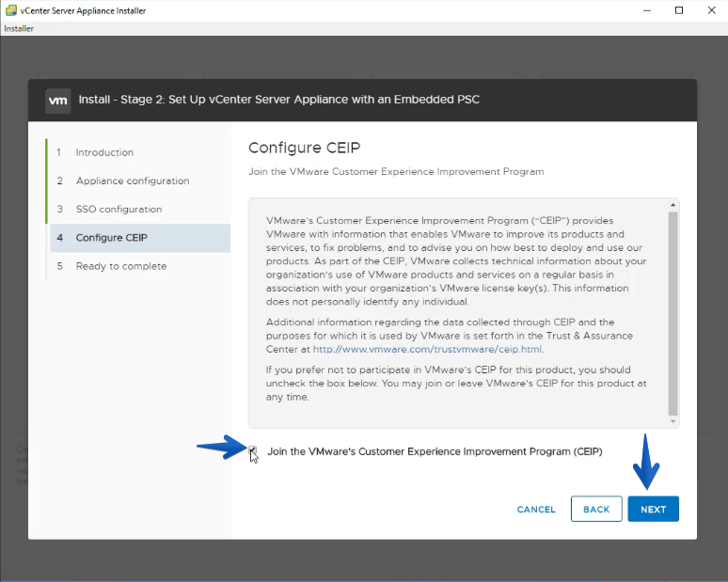Click the Join CEIP checkbox label text

tap(435, 451)
